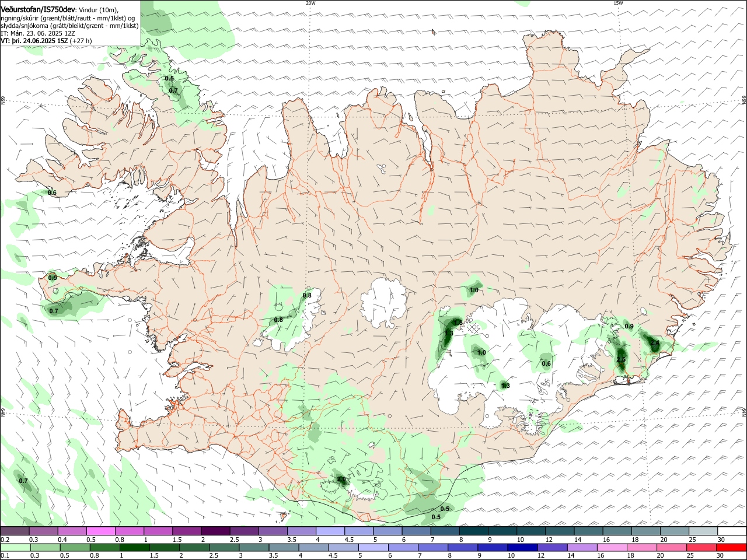Pick the darkest purple legend swatch
The width and height of the screenshot is (747, 560).
[x=215, y=531]
